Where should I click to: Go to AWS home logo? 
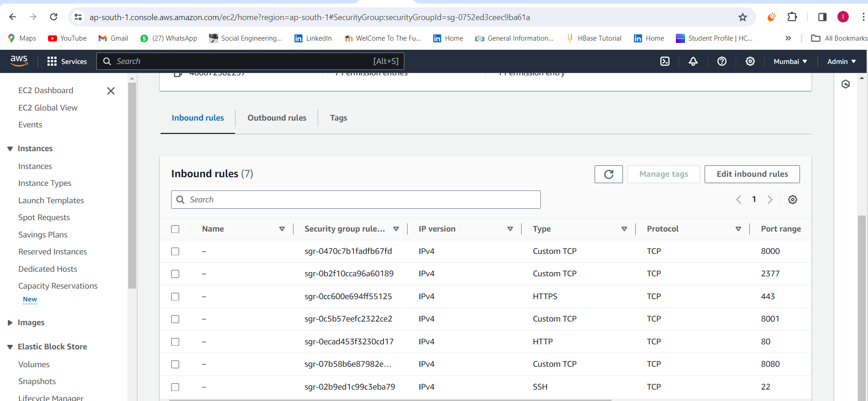pyautogui.click(x=19, y=61)
